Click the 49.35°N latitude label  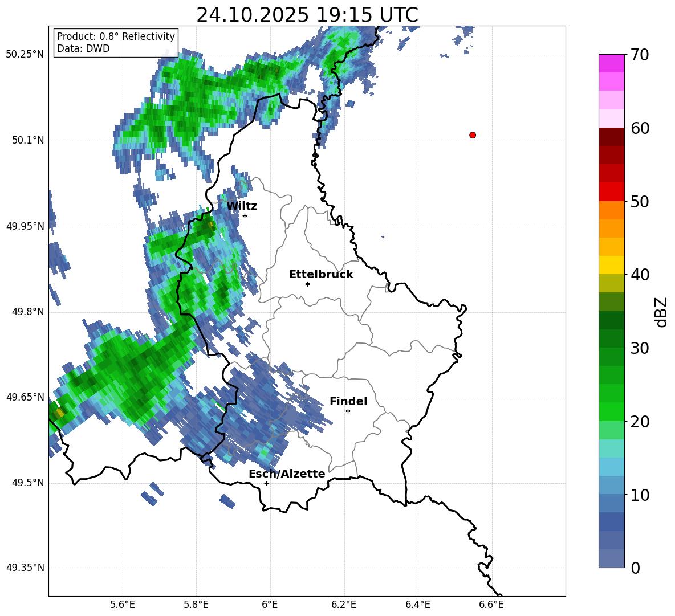[x=25, y=568]
